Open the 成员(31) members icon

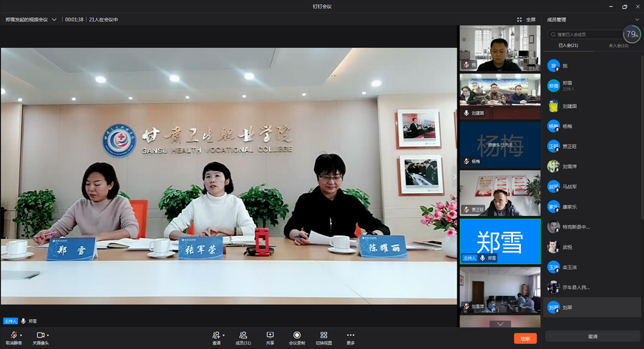[x=243, y=335]
